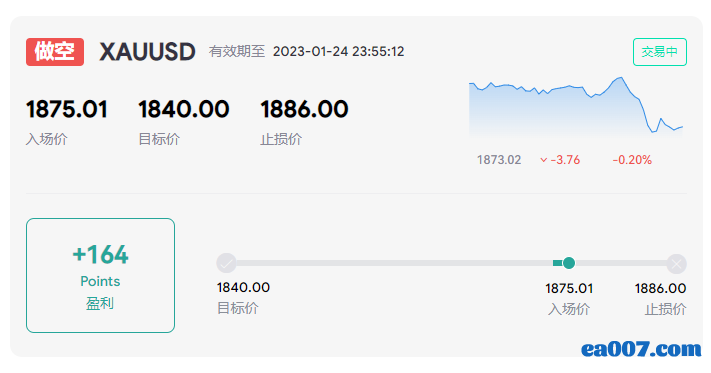Image resolution: width=711 pixels, height=373 pixels.
Task: Click the target price 1840.00 at top
Action: coord(184,109)
